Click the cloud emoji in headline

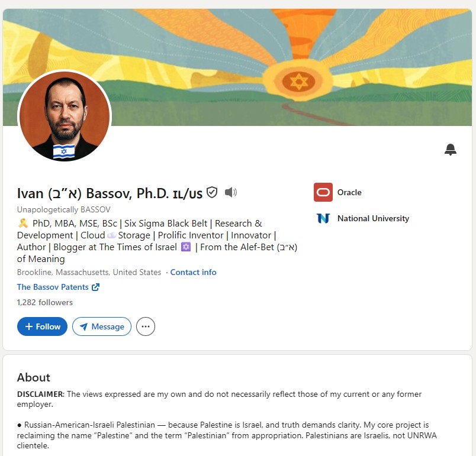coord(112,235)
